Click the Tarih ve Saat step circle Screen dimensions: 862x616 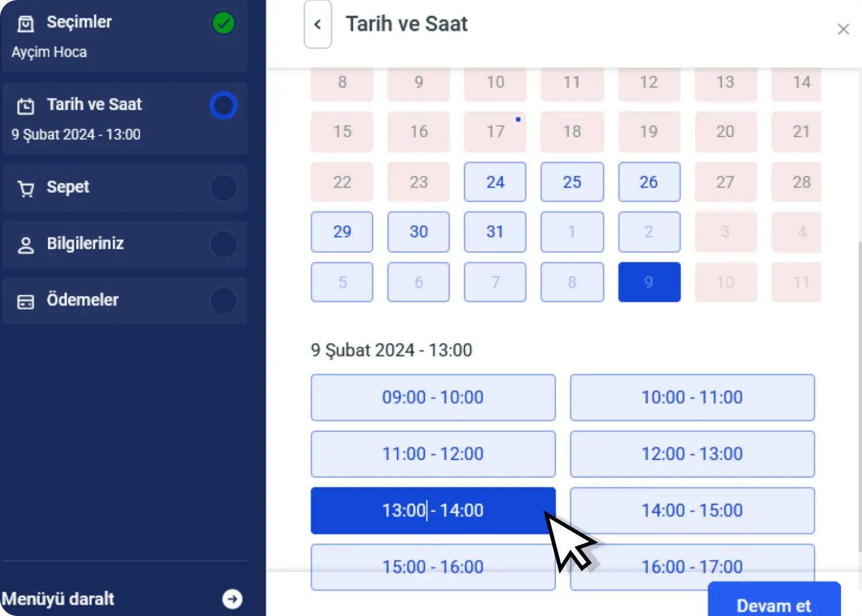pos(223,106)
